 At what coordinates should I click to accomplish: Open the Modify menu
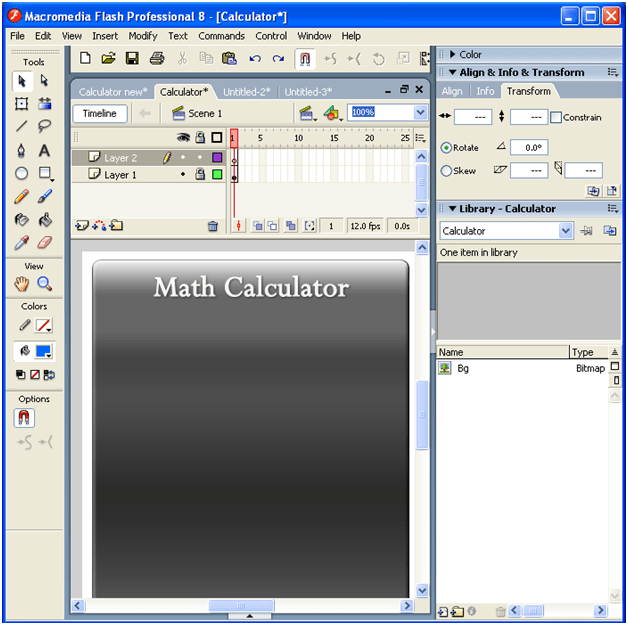143,36
